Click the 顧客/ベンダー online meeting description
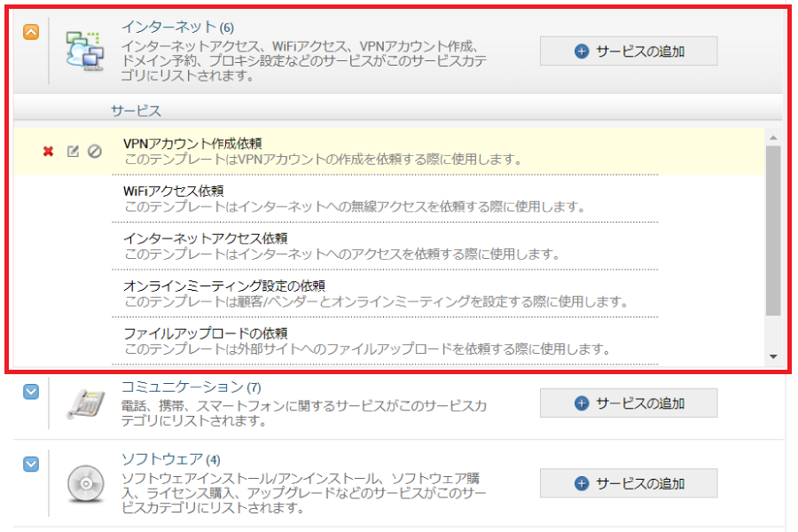The height and width of the screenshot is (532, 798). (377, 301)
